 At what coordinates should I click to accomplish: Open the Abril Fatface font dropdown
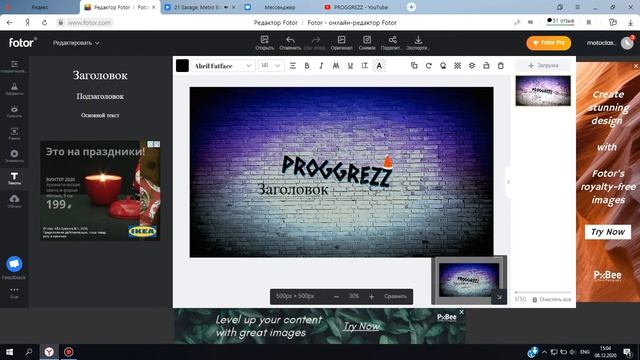[x=223, y=66]
